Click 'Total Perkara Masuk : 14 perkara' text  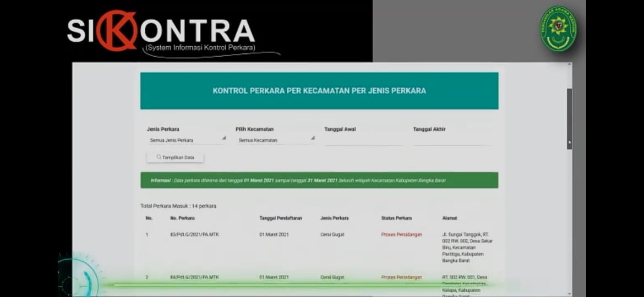[178, 206]
